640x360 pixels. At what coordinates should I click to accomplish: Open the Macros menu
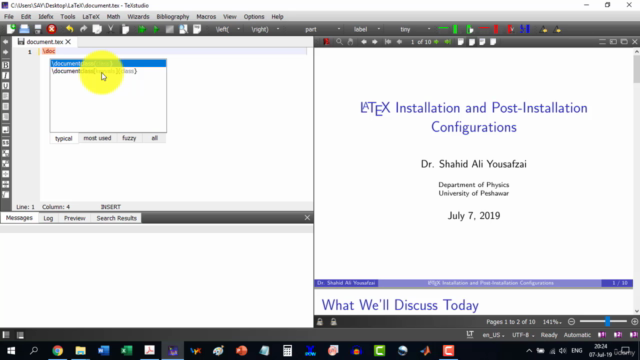point(206,17)
